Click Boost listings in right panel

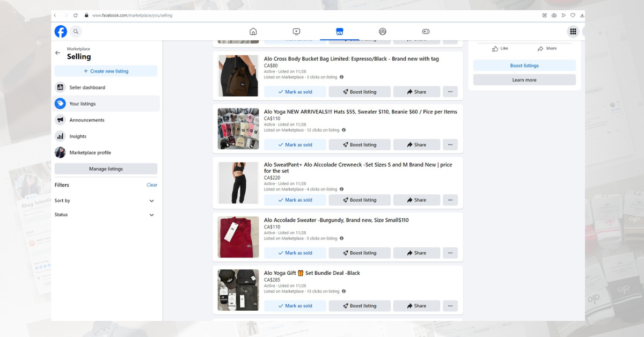[524, 65]
